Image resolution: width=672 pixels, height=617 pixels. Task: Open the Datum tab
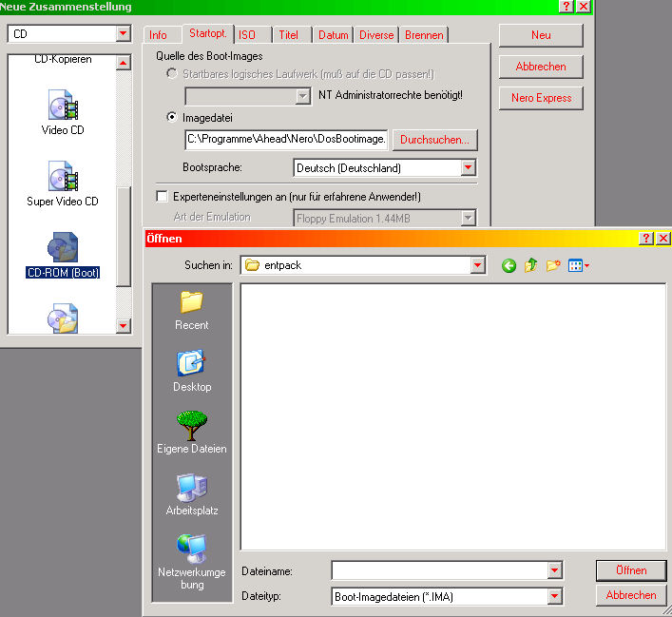333,35
